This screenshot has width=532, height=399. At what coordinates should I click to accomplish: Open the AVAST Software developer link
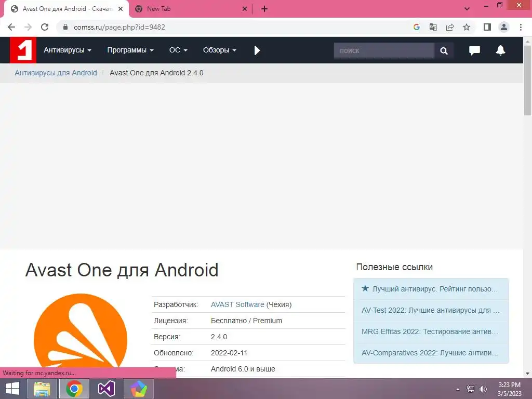(x=237, y=304)
